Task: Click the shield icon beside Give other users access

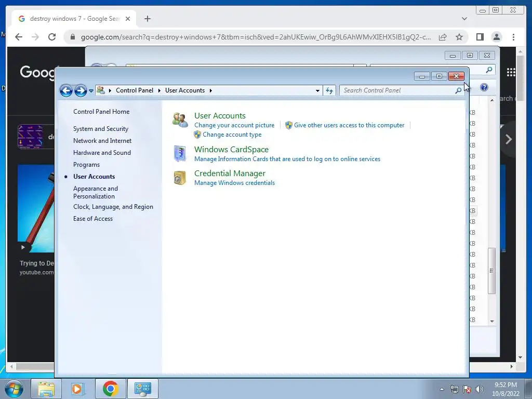Action: (x=289, y=125)
